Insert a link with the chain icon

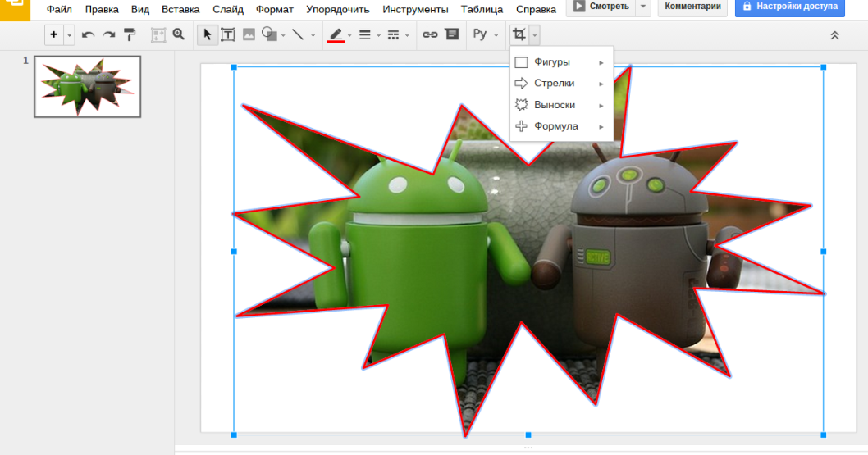430,34
